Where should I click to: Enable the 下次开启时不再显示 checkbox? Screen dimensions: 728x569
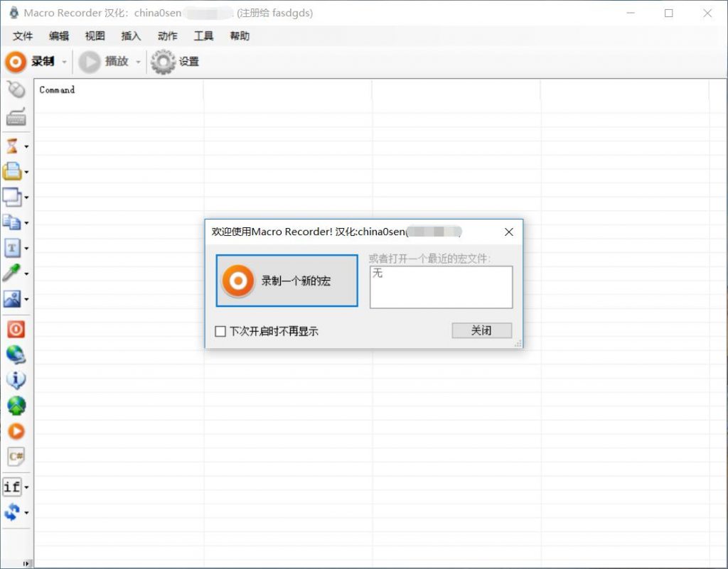(220, 332)
